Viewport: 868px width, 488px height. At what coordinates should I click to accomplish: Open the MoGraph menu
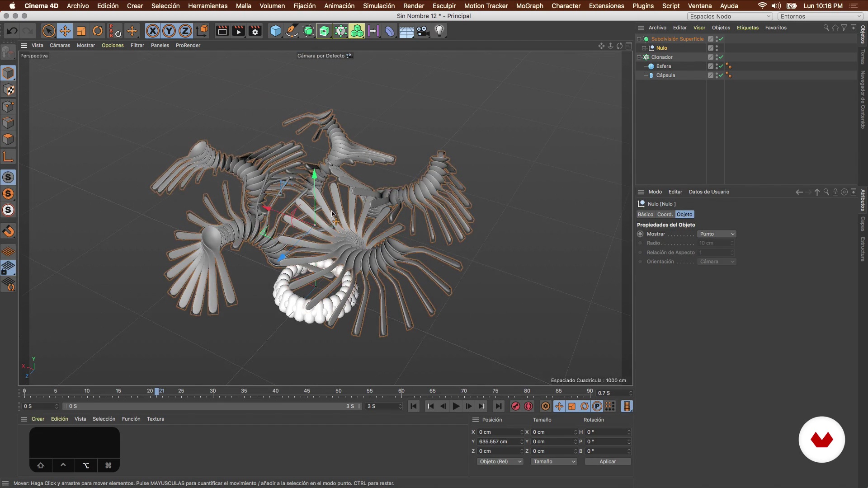[529, 6]
